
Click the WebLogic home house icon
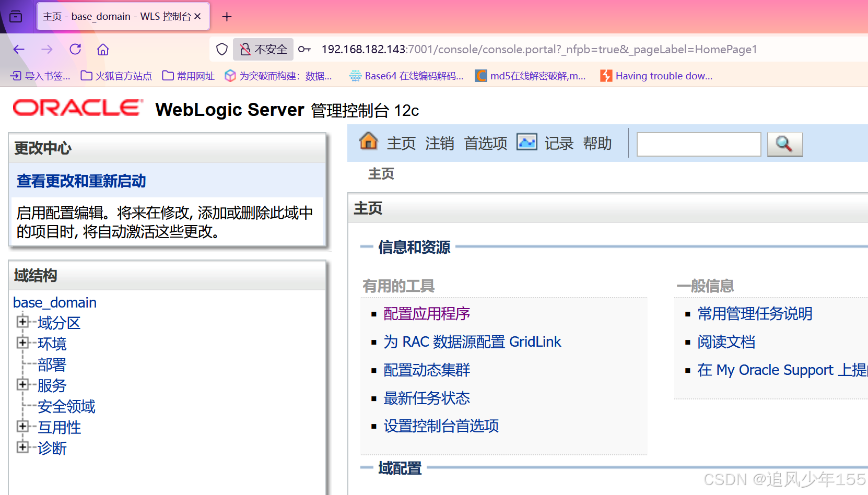(x=369, y=142)
